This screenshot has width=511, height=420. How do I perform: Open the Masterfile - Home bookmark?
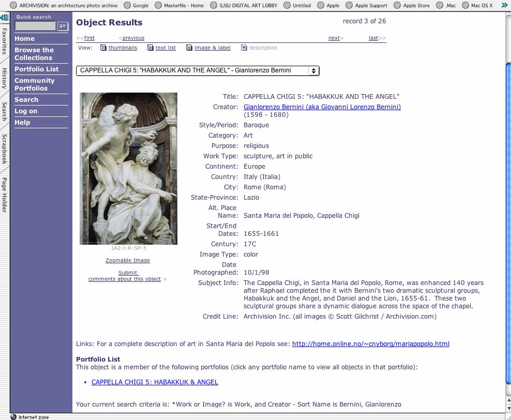[x=179, y=5]
